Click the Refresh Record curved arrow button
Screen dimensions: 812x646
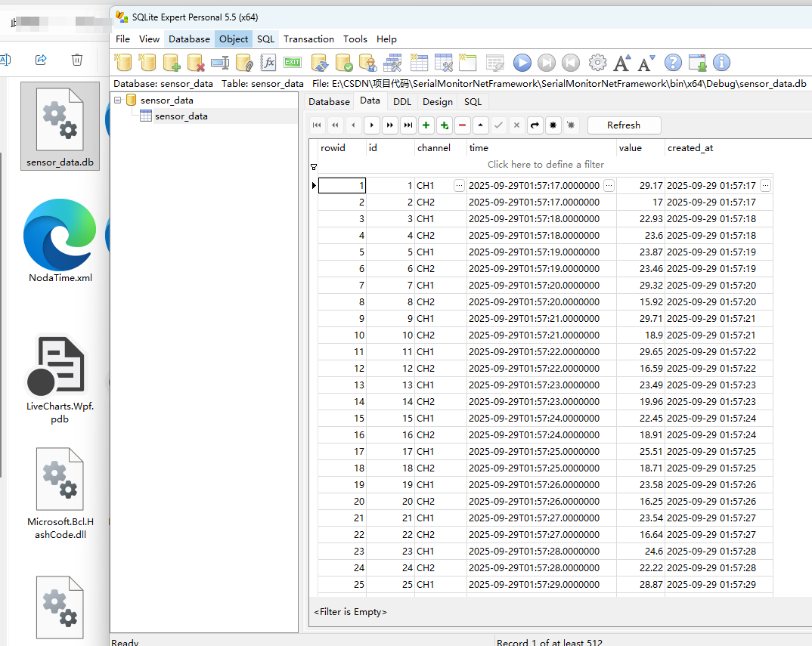pyautogui.click(x=535, y=125)
